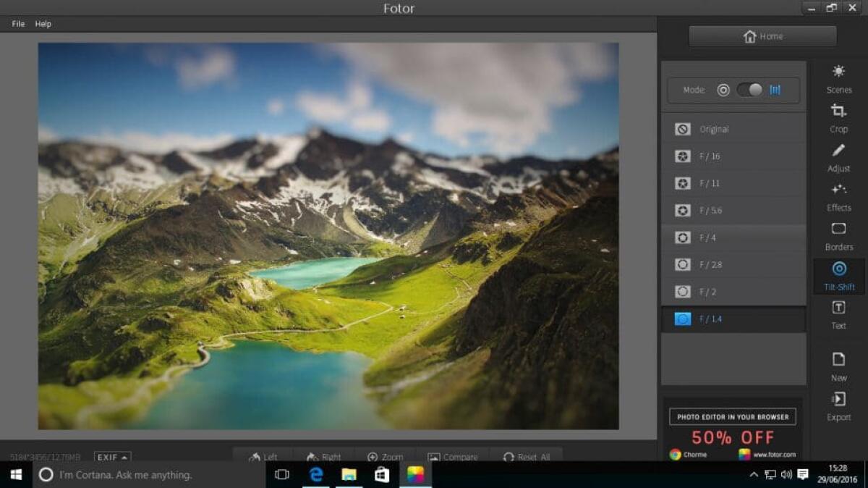Open the File menu

coord(17,23)
